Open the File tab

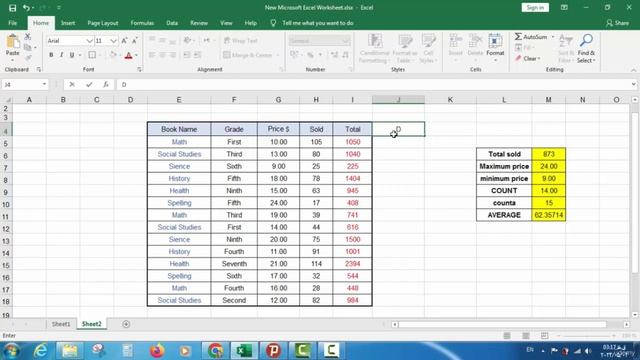point(13,23)
